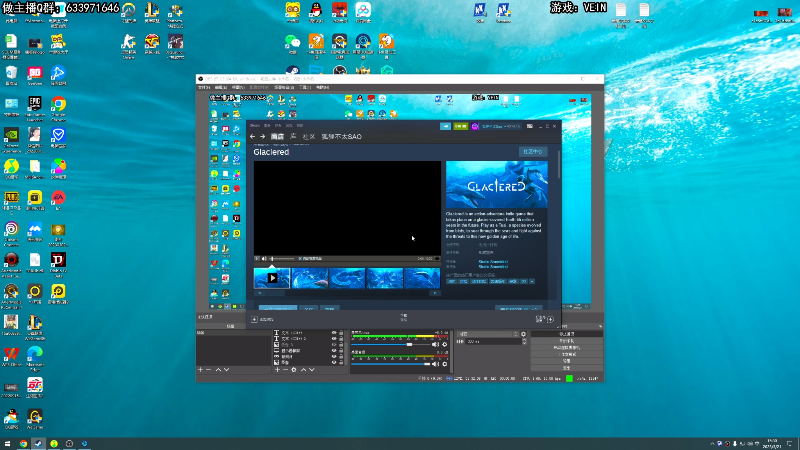Remove selected scene with minus icon
The width and height of the screenshot is (800, 450).
click(208, 369)
